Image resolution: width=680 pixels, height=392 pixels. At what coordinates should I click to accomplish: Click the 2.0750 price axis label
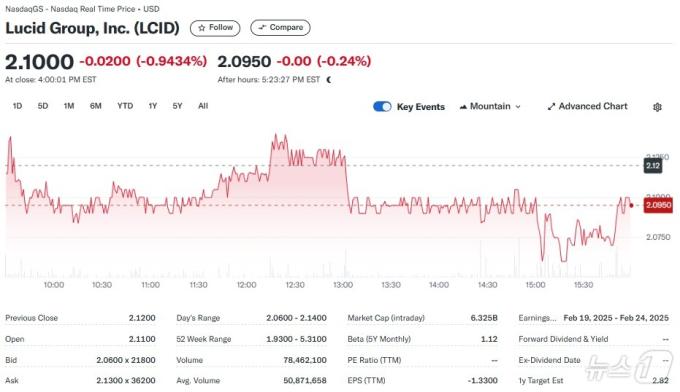(x=658, y=237)
